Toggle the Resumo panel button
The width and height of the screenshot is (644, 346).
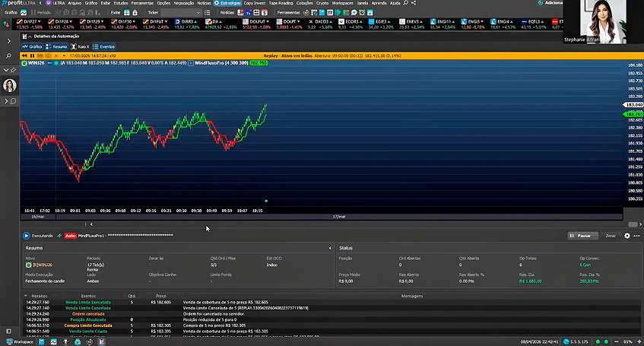tap(57, 47)
